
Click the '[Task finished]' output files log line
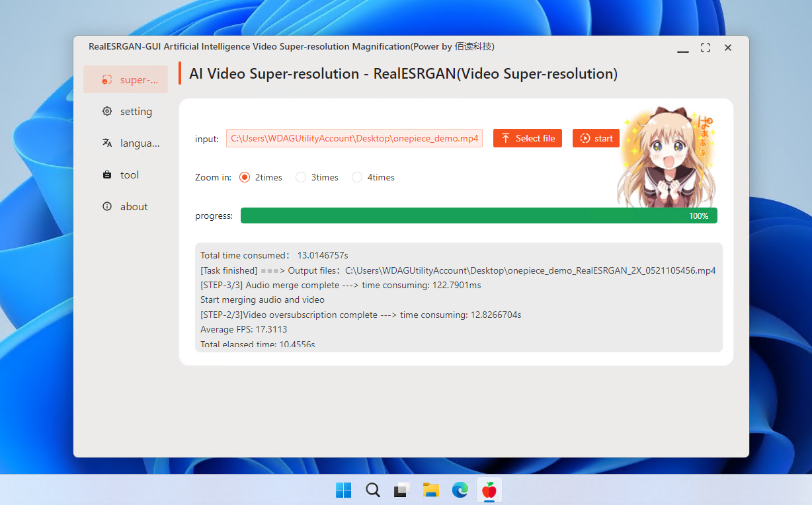click(458, 270)
